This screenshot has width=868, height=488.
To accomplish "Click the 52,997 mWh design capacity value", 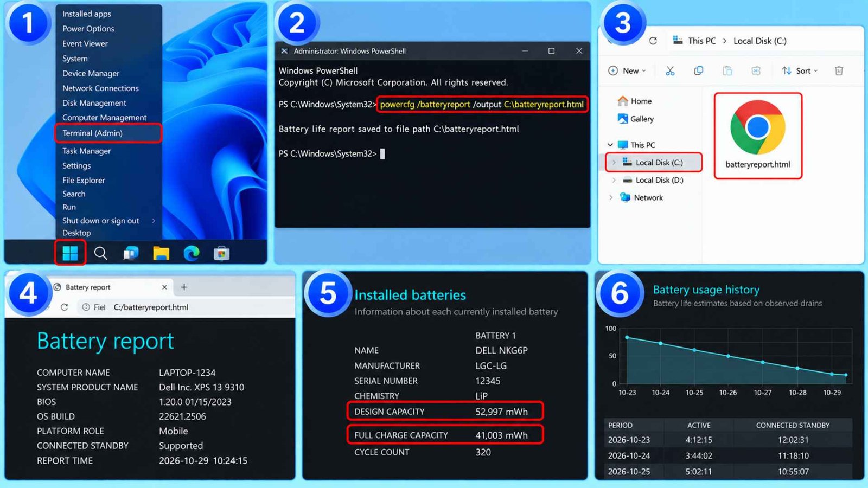I will pos(502,412).
